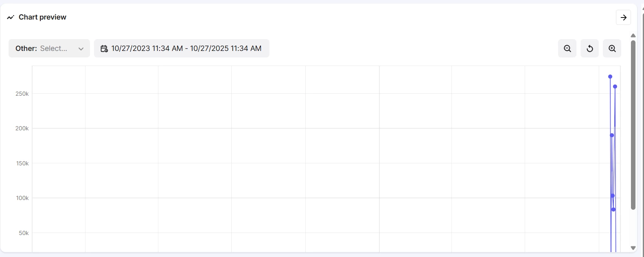Screen dimensions: 644x257
Task: Select the rightmost data point near 260k
Action: [615, 86]
